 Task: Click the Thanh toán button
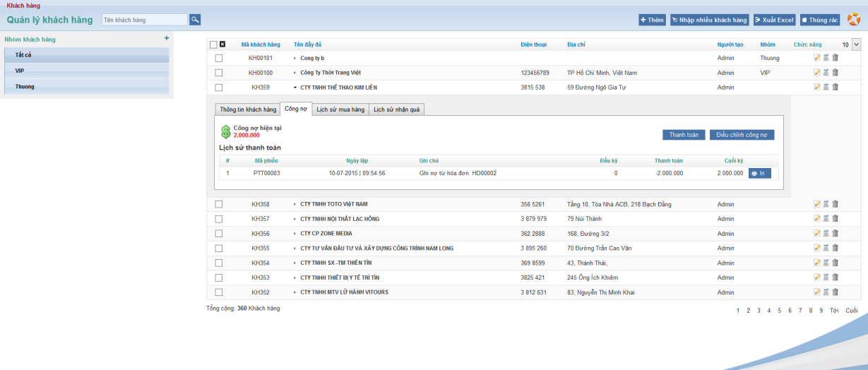tap(684, 135)
